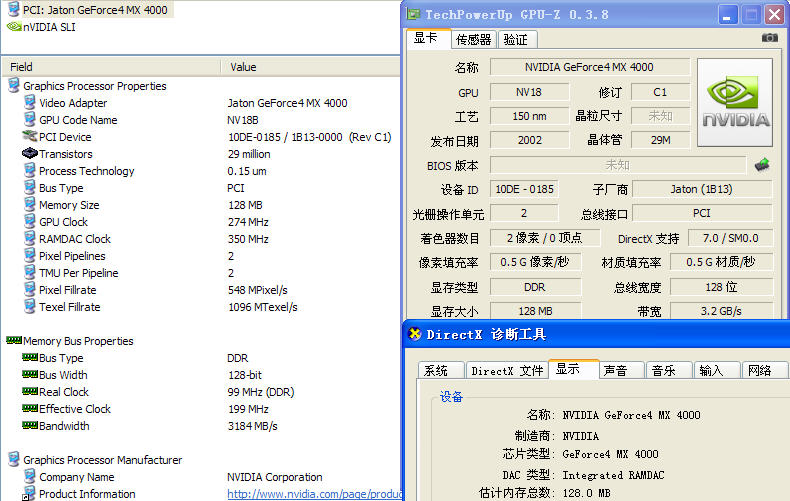790x501 pixels.
Task: Switch to the 显卡 tab in GPU-Z
Action: 428,38
